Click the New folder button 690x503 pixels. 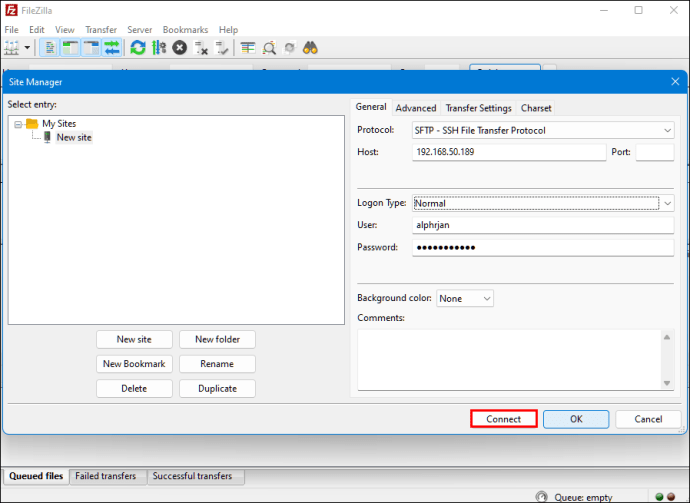point(217,339)
